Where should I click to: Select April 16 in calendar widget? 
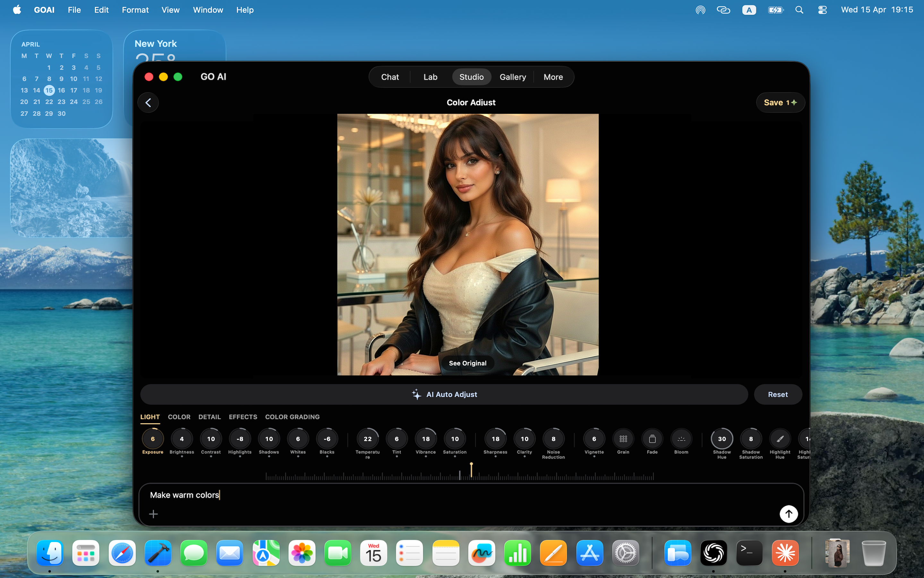[x=62, y=90]
